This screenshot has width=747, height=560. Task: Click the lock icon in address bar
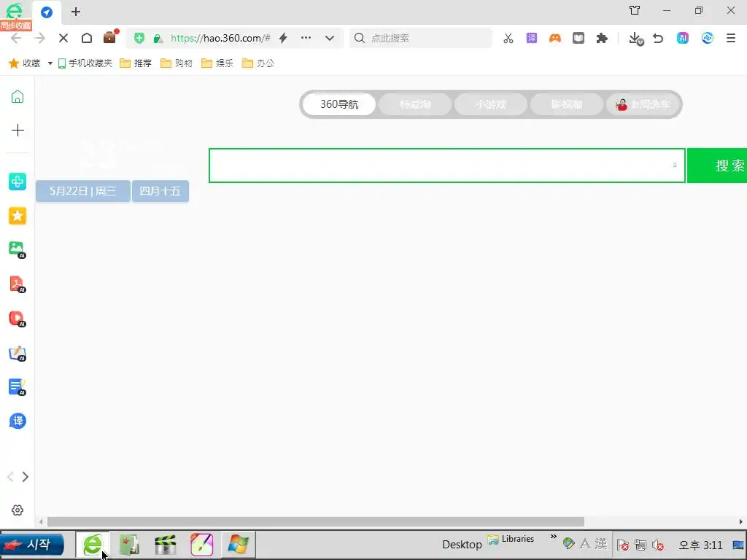[x=158, y=39]
